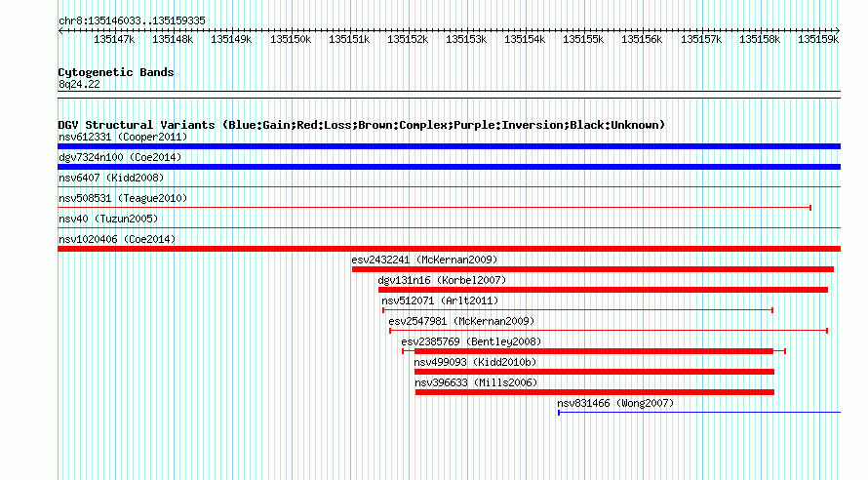The image size is (868, 480).
Task: Click the blue dgv7324n100 gain bar
Action: 449,167
